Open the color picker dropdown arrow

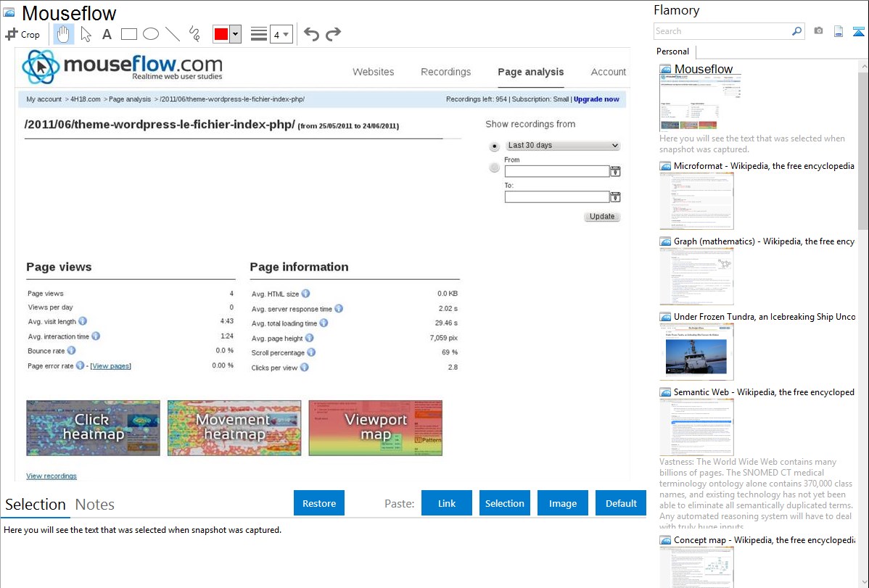coord(235,34)
